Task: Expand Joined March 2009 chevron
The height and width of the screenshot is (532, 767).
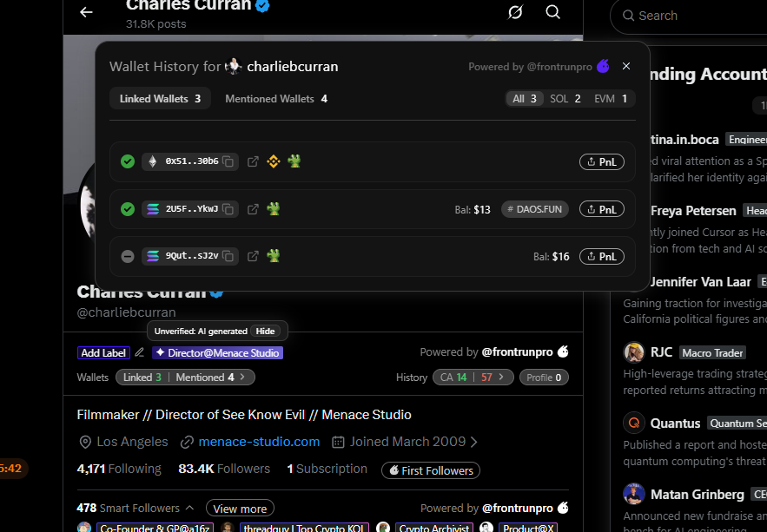Action: [473, 442]
